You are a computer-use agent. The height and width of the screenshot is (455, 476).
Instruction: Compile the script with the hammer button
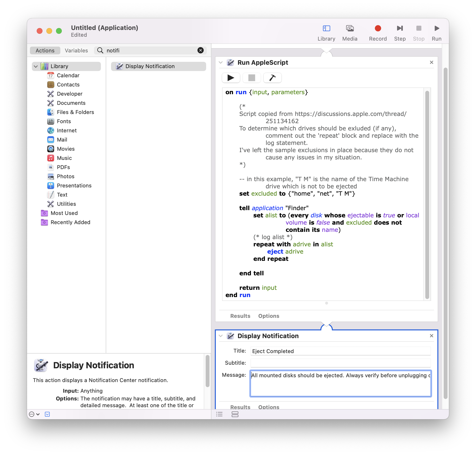pyautogui.click(x=272, y=78)
